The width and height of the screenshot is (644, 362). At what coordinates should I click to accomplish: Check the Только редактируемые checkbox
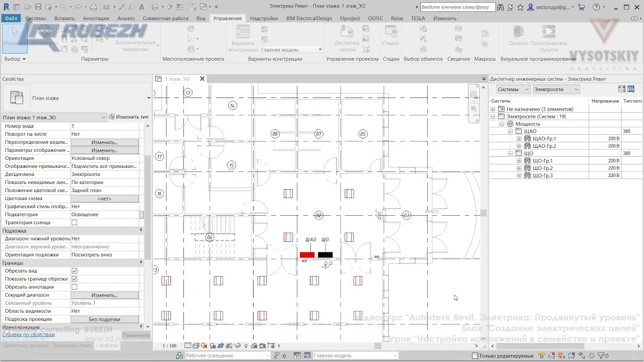[x=475, y=355]
